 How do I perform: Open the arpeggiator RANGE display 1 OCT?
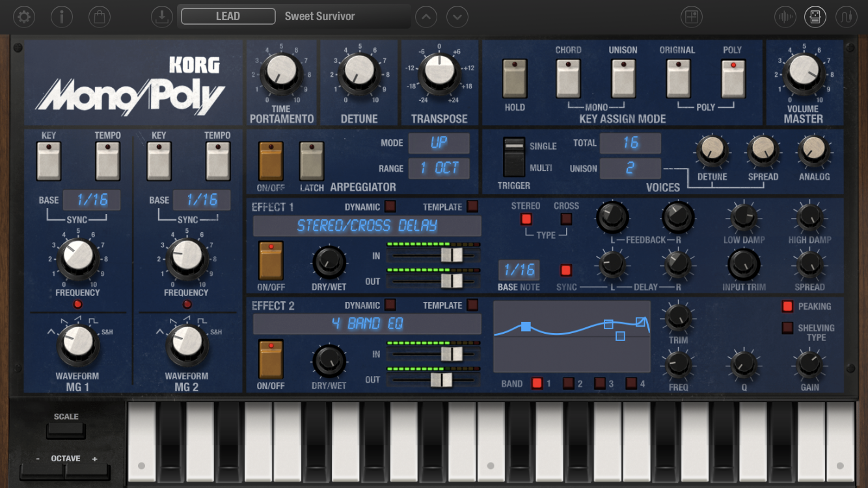tap(439, 169)
